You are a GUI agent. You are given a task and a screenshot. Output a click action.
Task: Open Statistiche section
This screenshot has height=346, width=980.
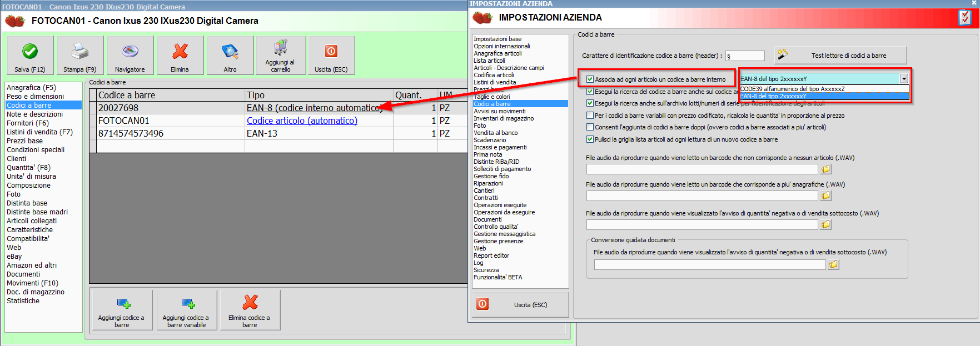(23, 301)
